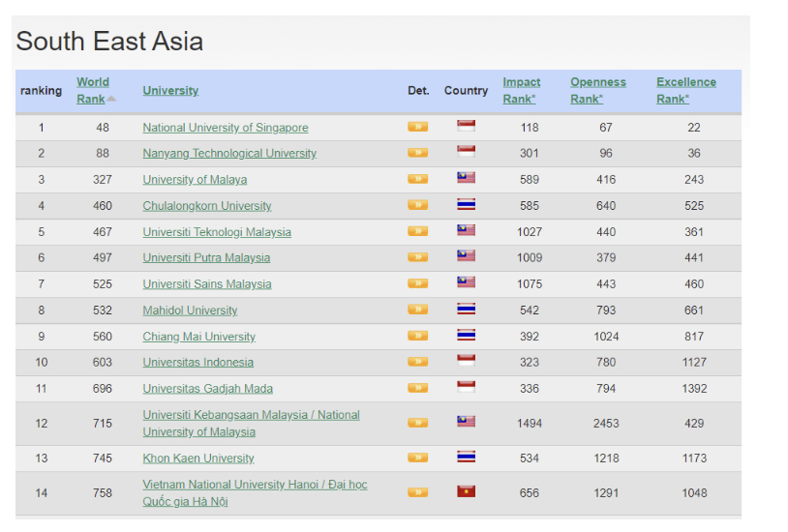Click Singapore flag in National University of Singapore row
788x532 pixels.
pos(466,126)
